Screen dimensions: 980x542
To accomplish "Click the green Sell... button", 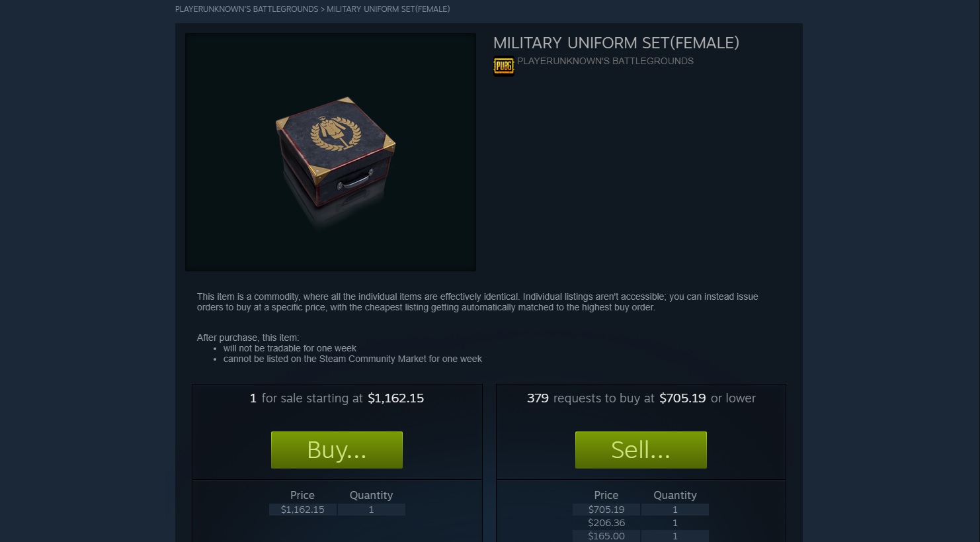I will 641,450.
